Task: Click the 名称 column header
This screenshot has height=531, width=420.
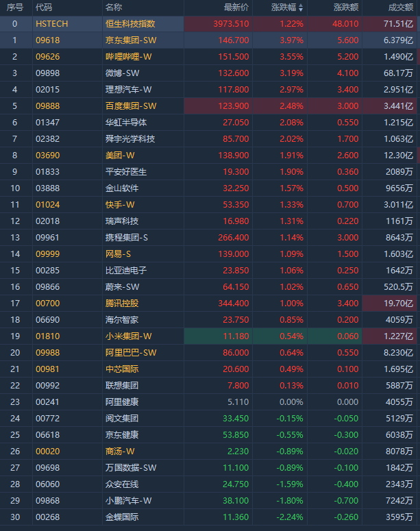Action: tap(114, 7)
